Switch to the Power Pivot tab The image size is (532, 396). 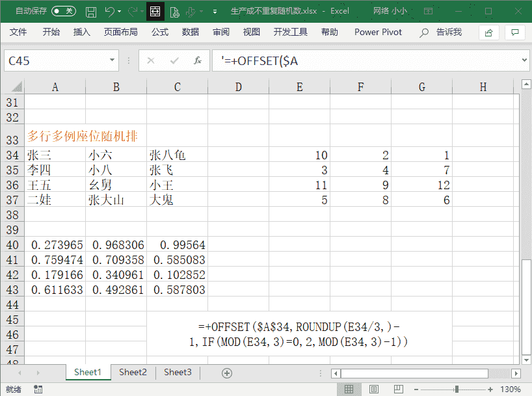tap(378, 33)
